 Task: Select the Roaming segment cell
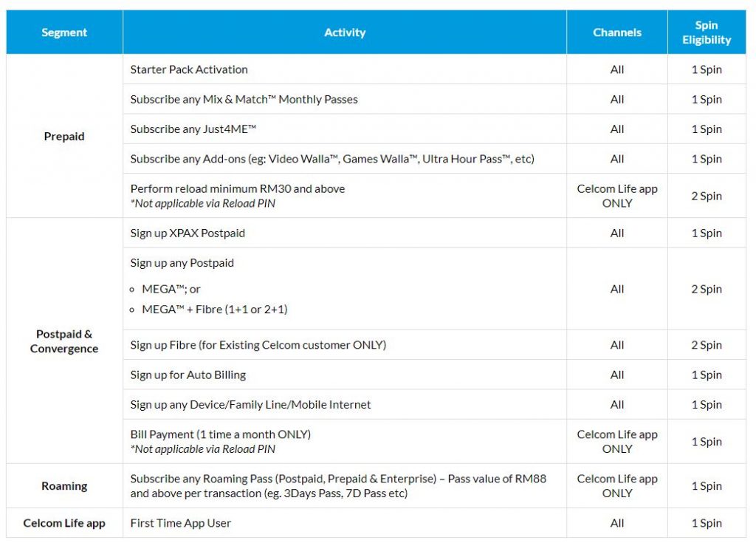pyautogui.click(x=64, y=486)
